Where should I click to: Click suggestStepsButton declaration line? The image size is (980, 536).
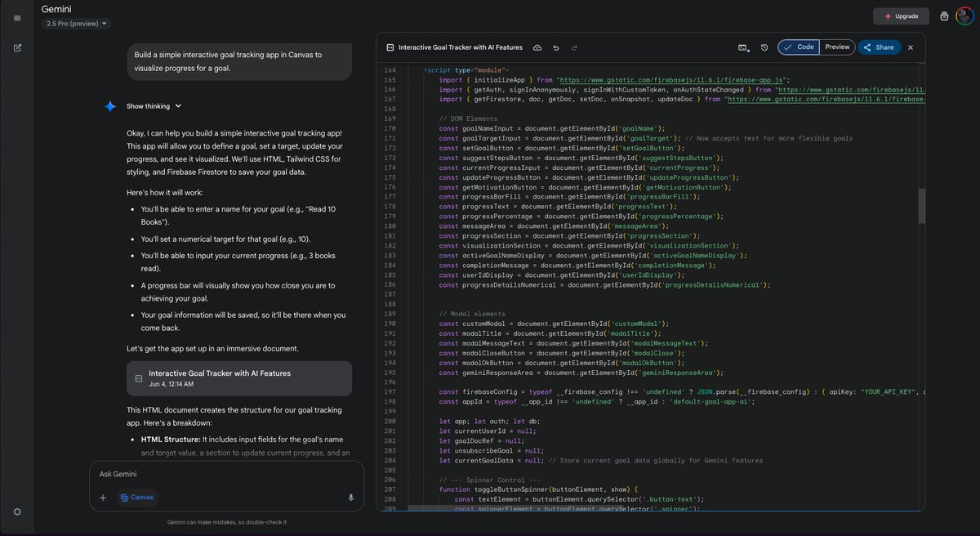click(581, 159)
